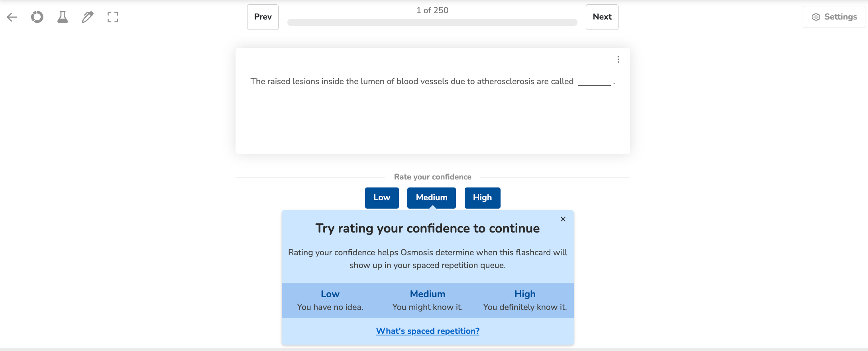Close the confidence rating tooltip
868x351 pixels.
(x=563, y=219)
